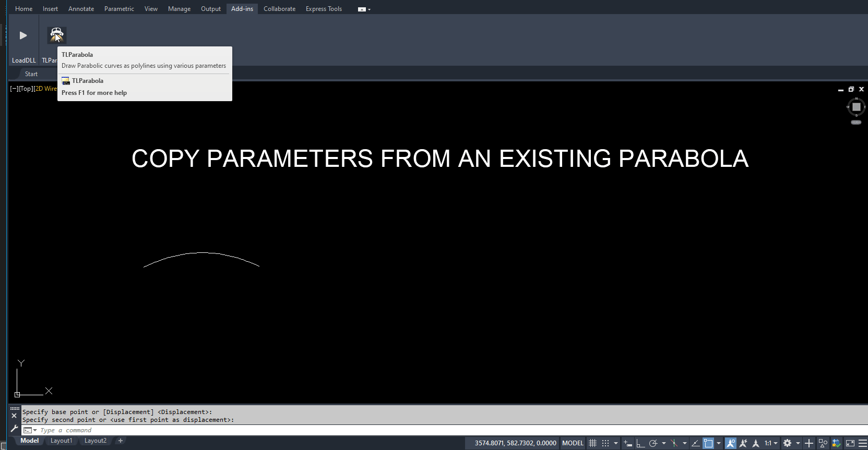The image size is (868, 450).
Task: Switch to the Layout1 tab
Action: [61, 441]
